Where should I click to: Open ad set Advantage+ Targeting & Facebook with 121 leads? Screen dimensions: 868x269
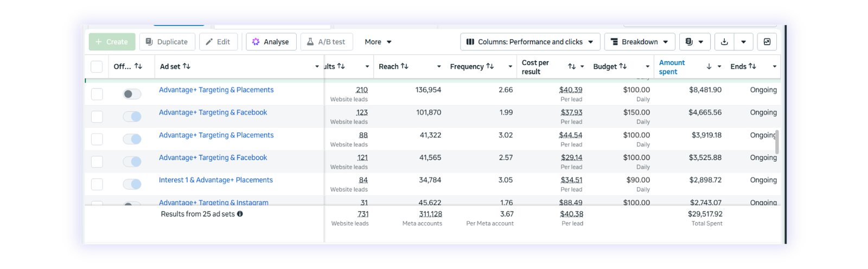213,158
